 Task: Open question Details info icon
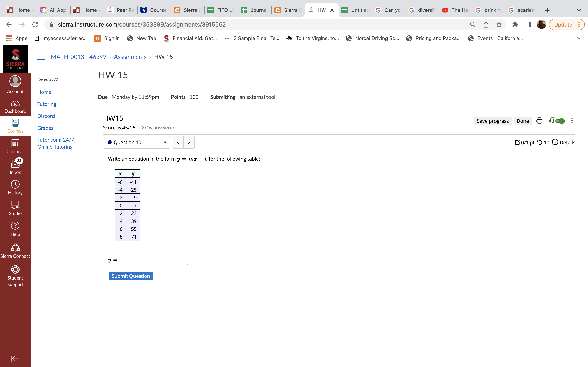[x=555, y=142]
